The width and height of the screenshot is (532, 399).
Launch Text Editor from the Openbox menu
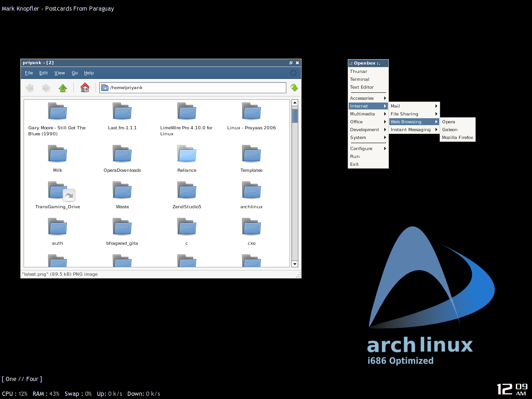pyautogui.click(x=368, y=87)
